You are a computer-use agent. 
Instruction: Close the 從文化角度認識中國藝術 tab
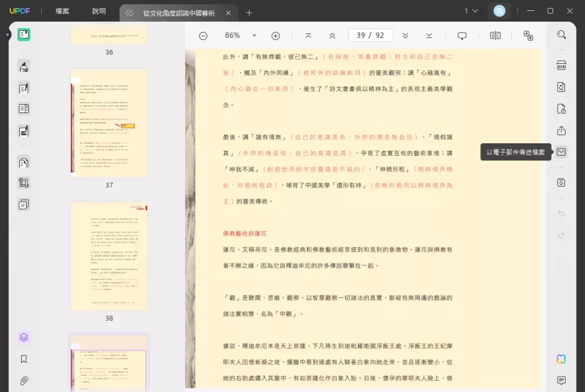tap(229, 13)
